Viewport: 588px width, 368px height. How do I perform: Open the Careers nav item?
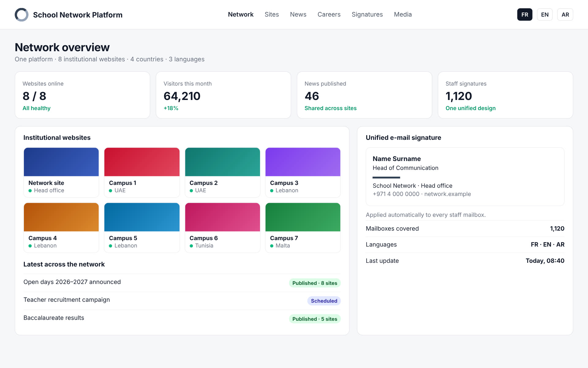pyautogui.click(x=329, y=14)
